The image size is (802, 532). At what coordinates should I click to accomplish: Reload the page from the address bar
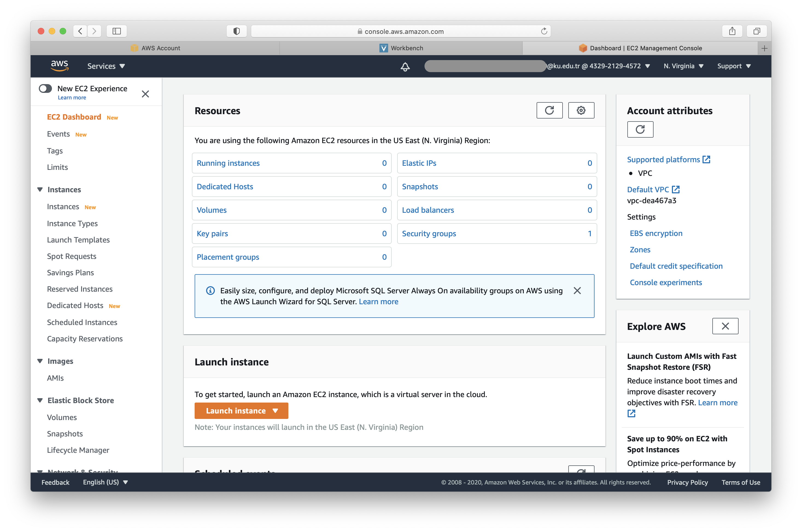pyautogui.click(x=544, y=31)
